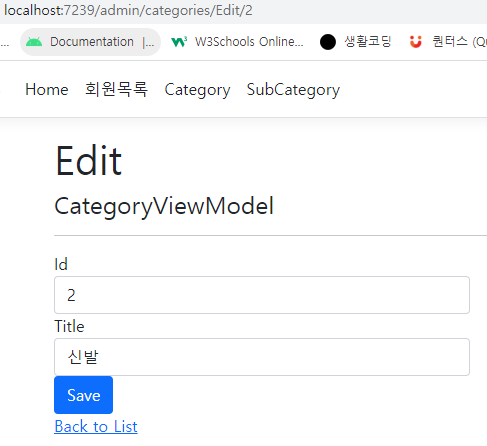Open the 회원목록 nav link
The width and height of the screenshot is (487, 446).
click(116, 89)
